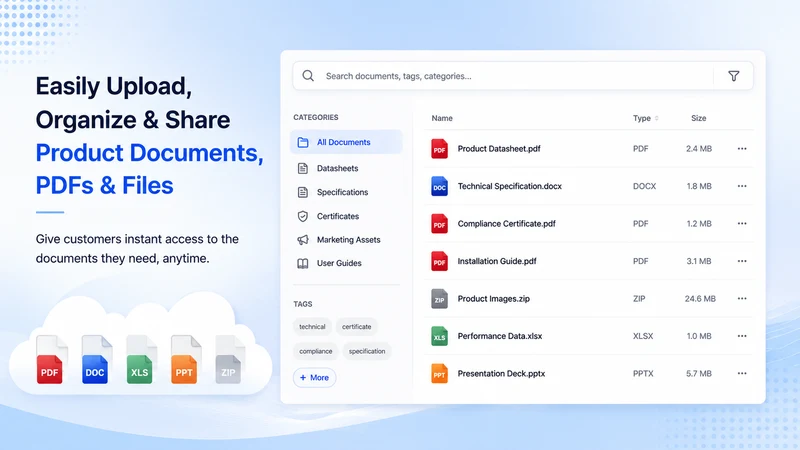Open the Presentation Deck.pptx file name

click(501, 374)
